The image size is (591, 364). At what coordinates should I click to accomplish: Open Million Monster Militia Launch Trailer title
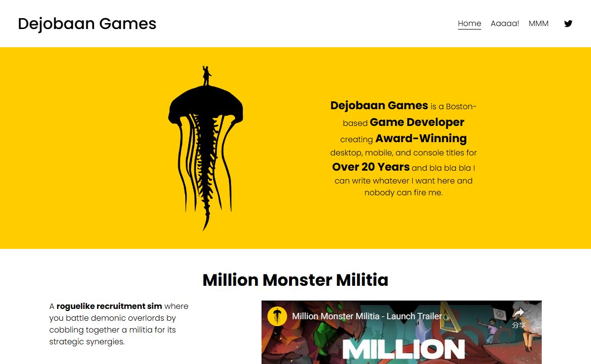point(367,316)
